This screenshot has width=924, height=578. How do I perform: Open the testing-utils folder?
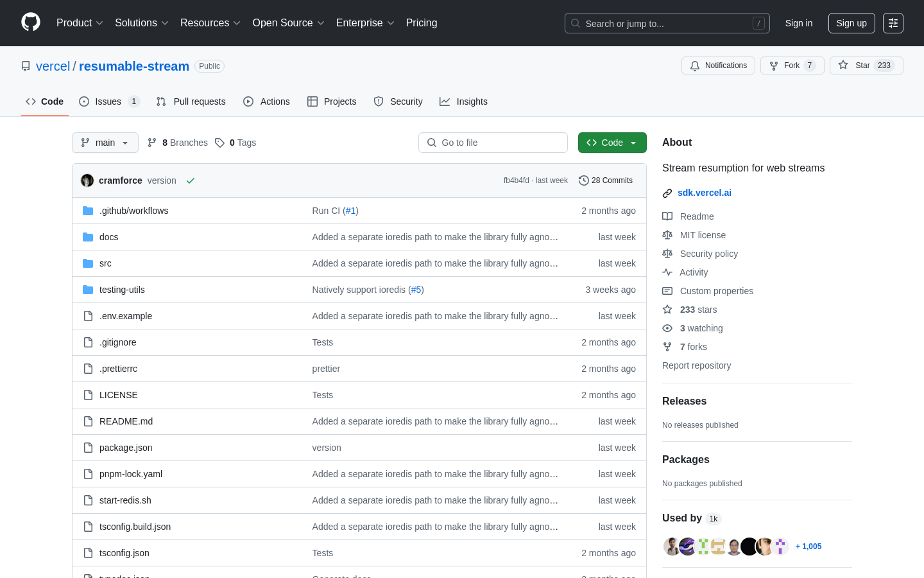(x=122, y=290)
